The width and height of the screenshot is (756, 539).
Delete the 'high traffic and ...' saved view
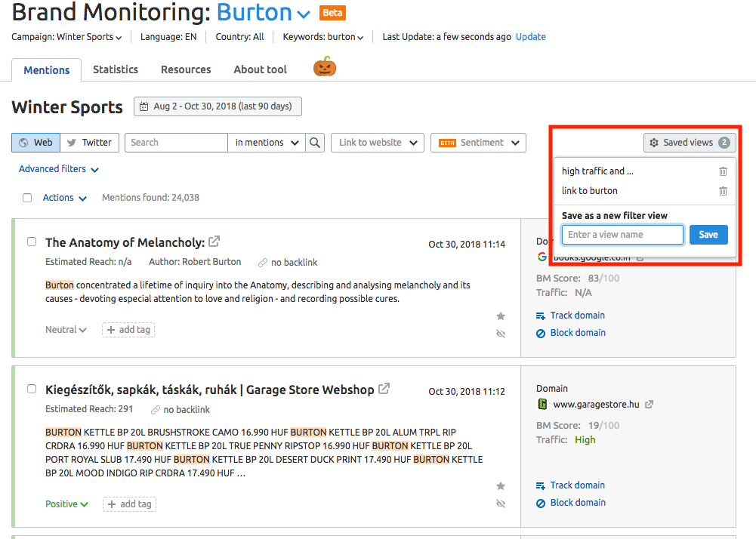point(723,171)
